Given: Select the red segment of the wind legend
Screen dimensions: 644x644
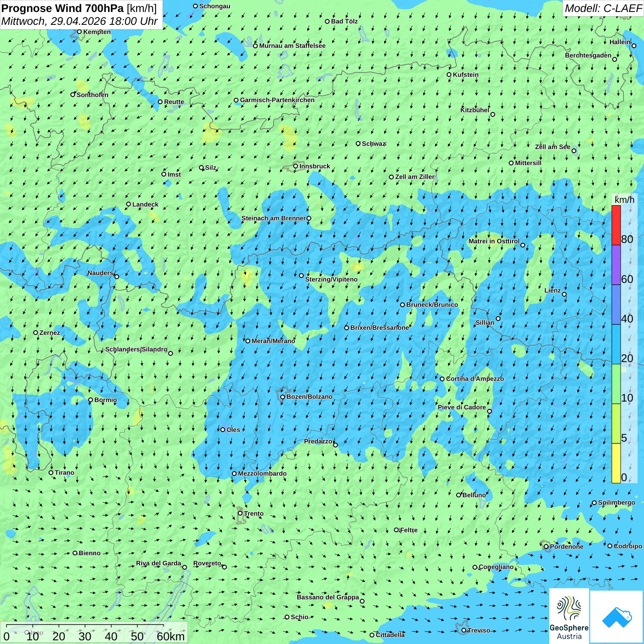Looking at the screenshot, I should tap(616, 225).
